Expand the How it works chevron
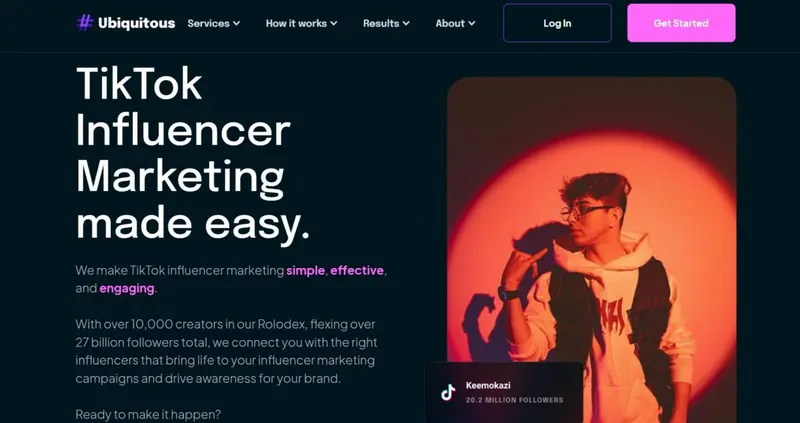Viewport: 800px width, 423px height. [334, 23]
